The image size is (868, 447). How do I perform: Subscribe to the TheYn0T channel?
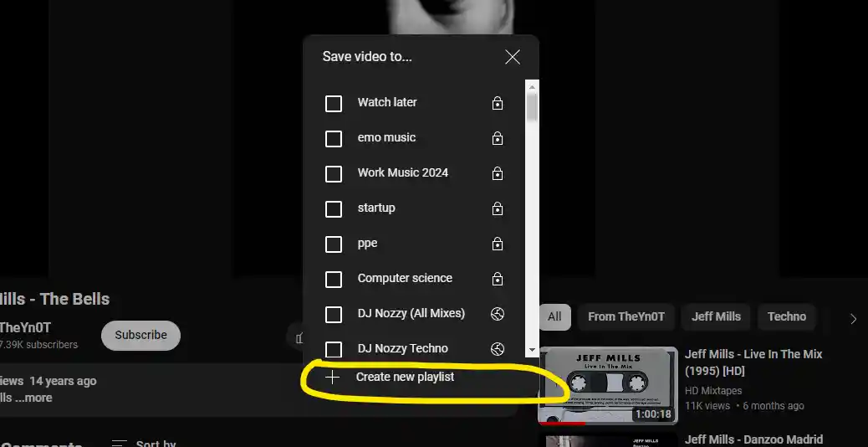140,335
